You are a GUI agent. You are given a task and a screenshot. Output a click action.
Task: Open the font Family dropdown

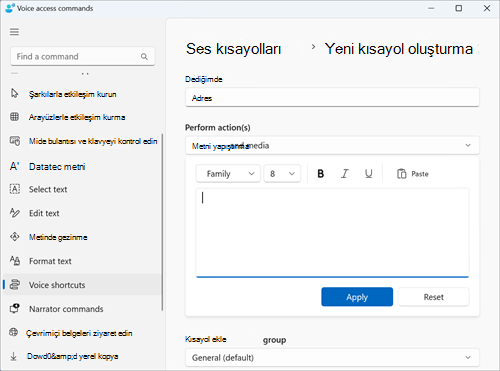point(228,174)
